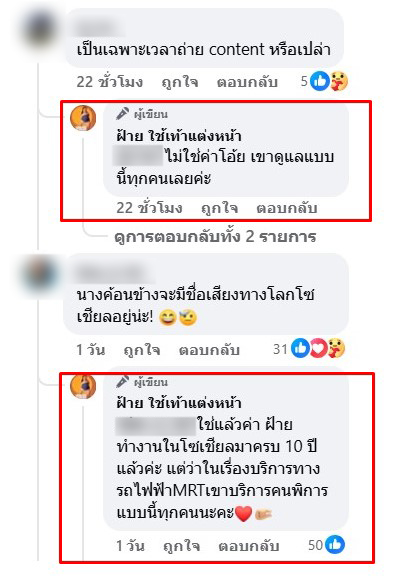Image resolution: width=420 pixels, height=580 pixels.
Task: Click the heart reaction beside count 31
Action: 318,348
